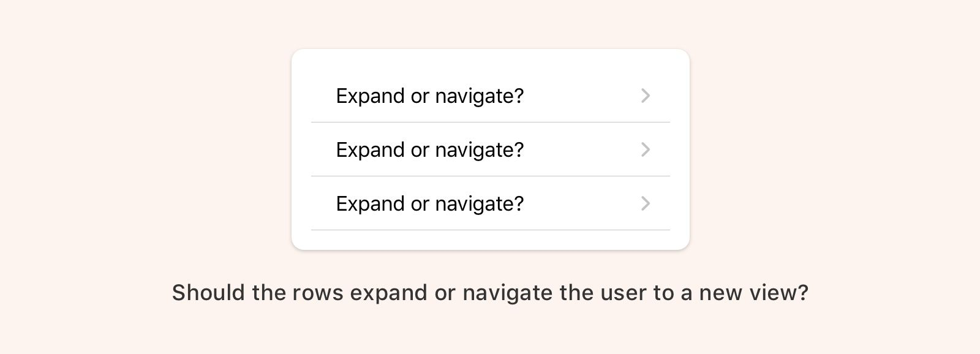
Task: Click the word 'navigate?' in the bottom row
Action: click(x=479, y=204)
